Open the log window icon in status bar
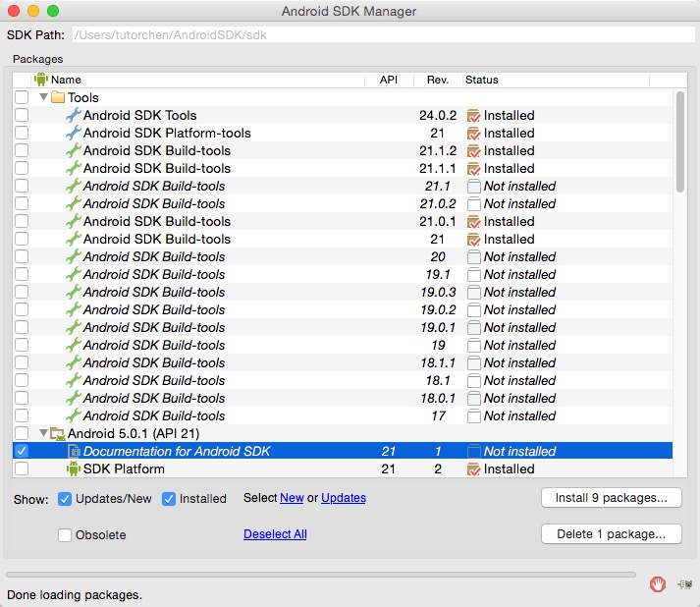 click(x=685, y=584)
